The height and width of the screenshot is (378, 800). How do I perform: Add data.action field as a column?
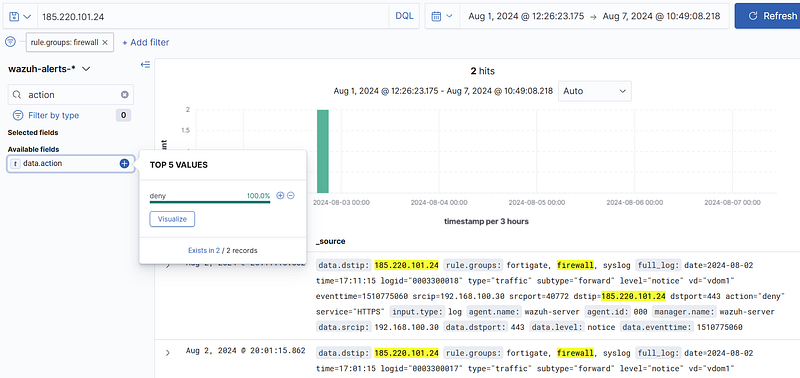(x=124, y=164)
